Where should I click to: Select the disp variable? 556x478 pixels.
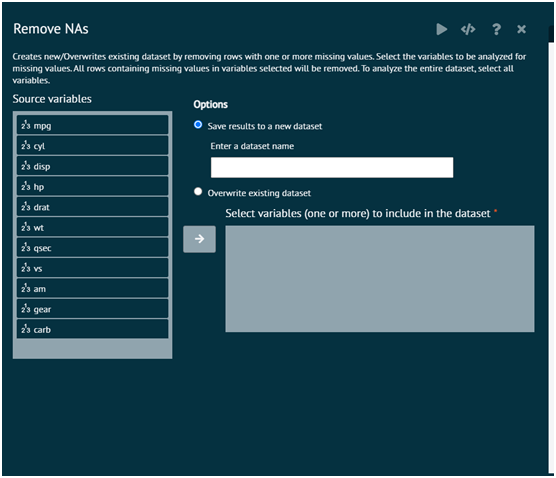93,166
